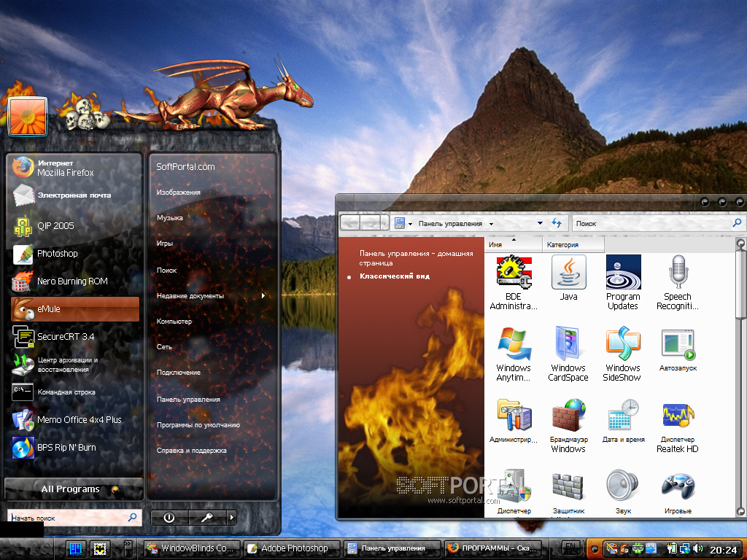Open Программы по умолчанию

click(x=198, y=425)
